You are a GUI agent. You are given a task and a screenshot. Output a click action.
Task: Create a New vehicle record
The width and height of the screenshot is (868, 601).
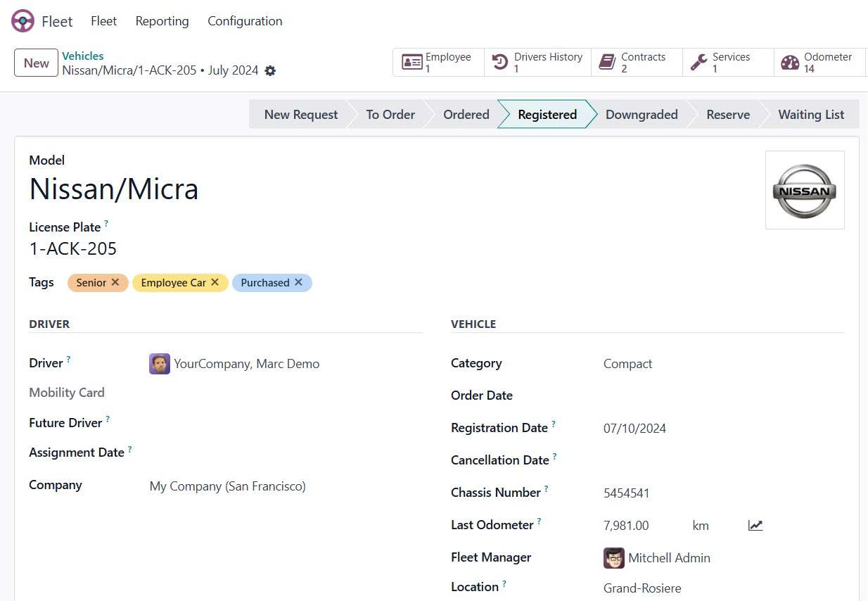(x=36, y=63)
